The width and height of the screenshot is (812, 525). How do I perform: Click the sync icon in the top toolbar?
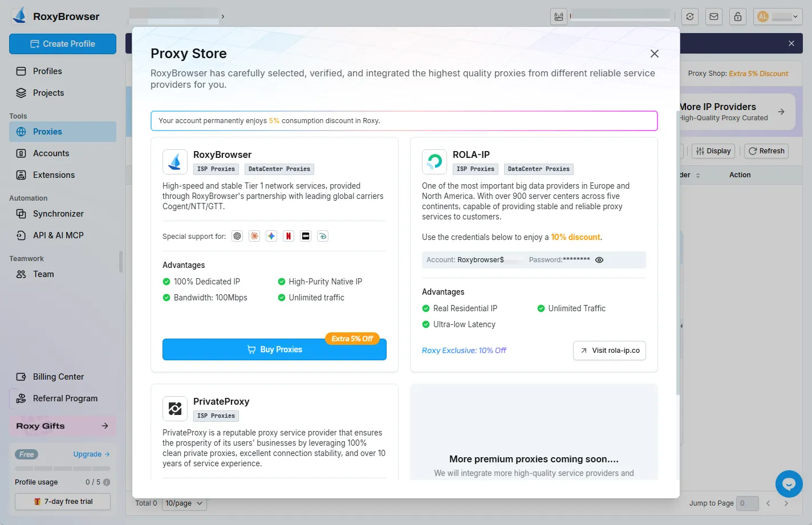click(x=690, y=17)
